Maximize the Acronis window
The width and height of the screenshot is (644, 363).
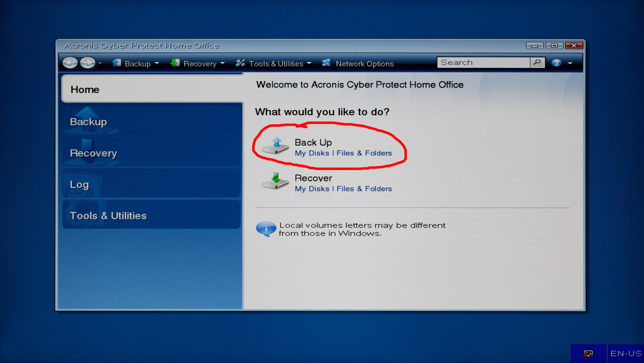(x=554, y=46)
